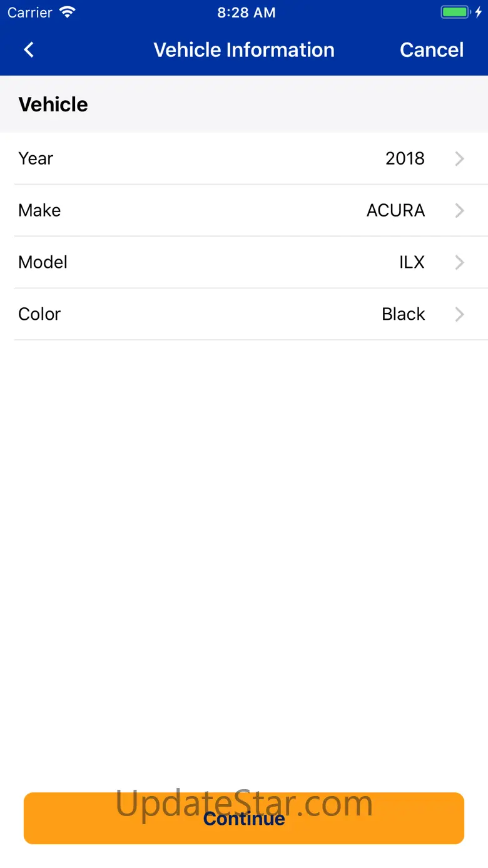Click the Vehicle Information title
The image size is (488, 868).
click(x=244, y=50)
